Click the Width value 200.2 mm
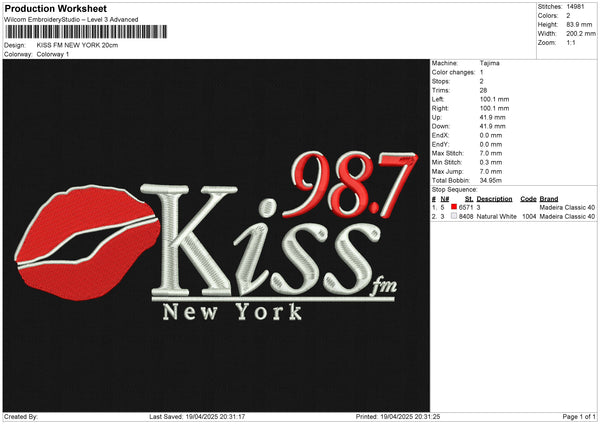 point(581,34)
